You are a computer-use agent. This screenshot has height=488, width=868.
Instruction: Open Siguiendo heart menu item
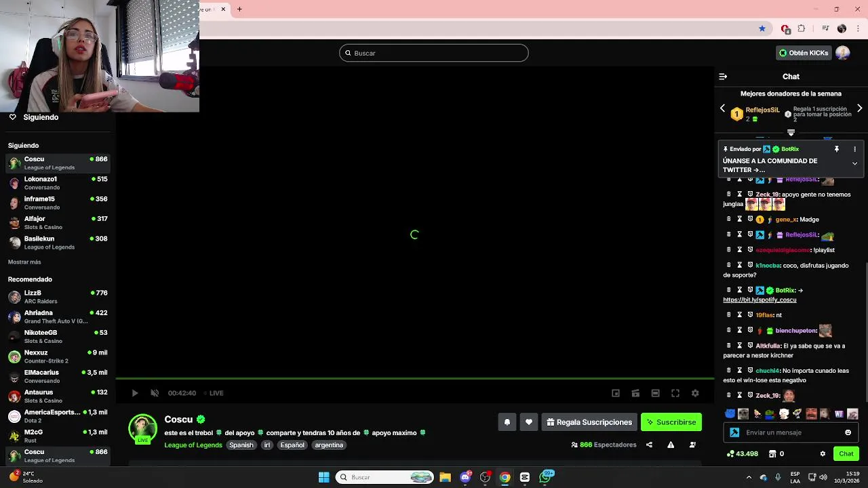pyautogui.click(x=33, y=117)
